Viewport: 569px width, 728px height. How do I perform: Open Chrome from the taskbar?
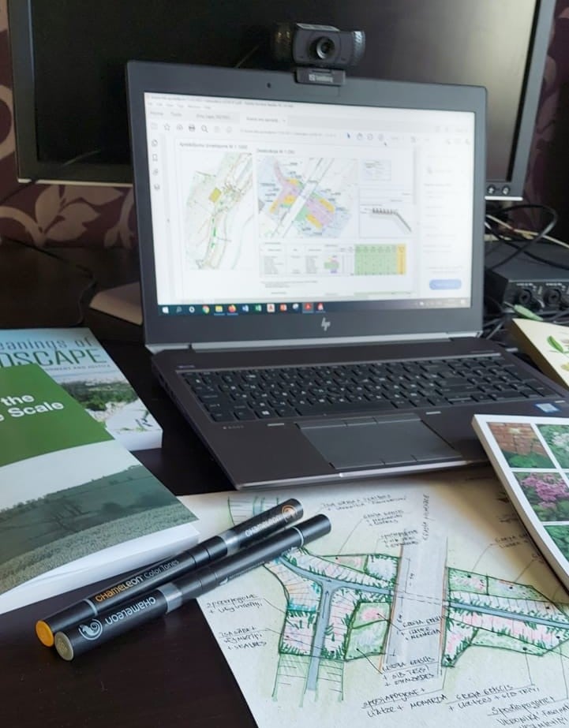204,309
